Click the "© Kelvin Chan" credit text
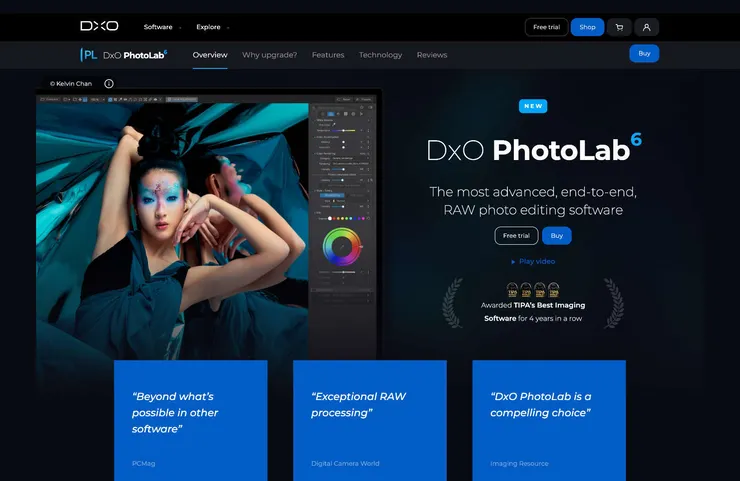 click(71, 84)
